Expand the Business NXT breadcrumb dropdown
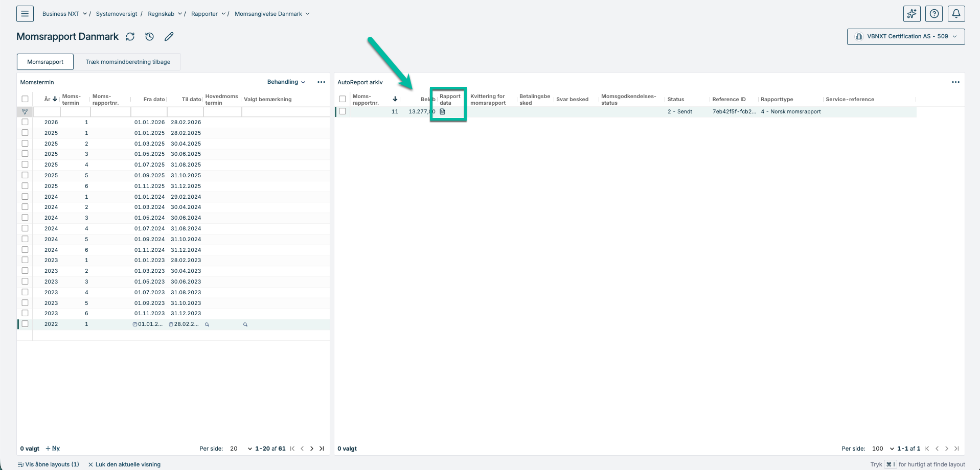This screenshot has height=470, width=980. (x=85, y=14)
